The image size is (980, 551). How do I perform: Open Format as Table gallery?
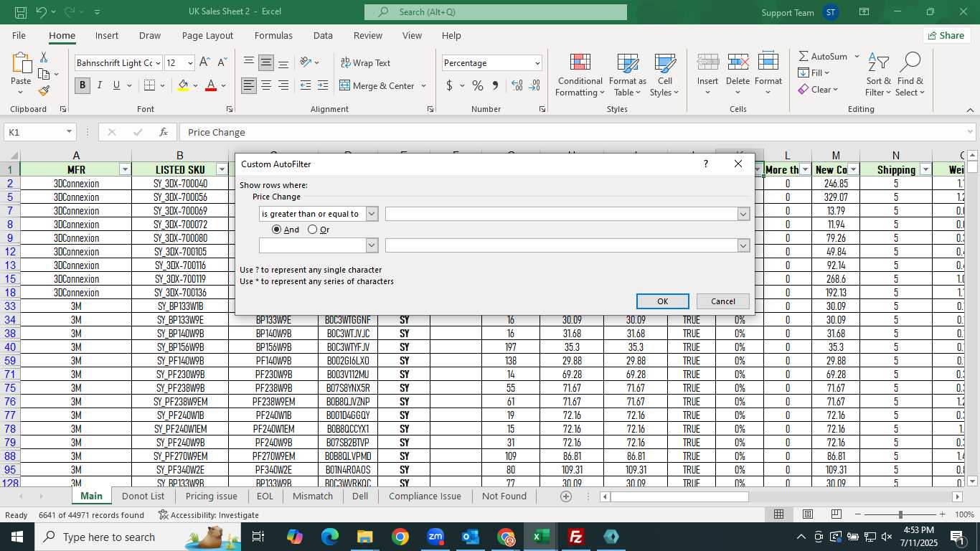tap(628, 75)
